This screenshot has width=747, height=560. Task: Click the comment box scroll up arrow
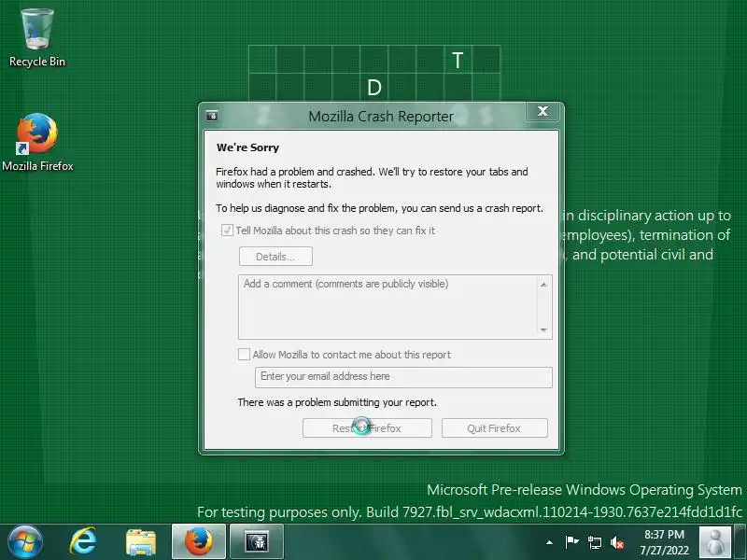coord(543,285)
